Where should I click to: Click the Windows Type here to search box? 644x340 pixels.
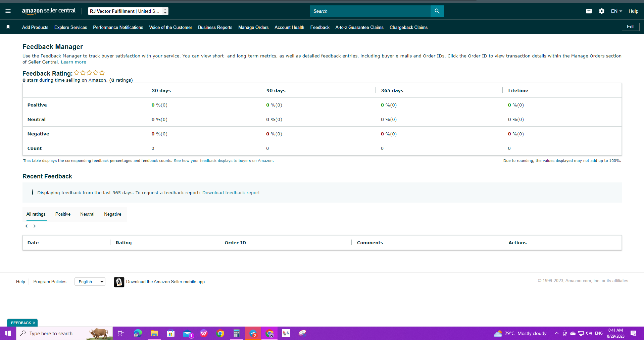click(64, 333)
